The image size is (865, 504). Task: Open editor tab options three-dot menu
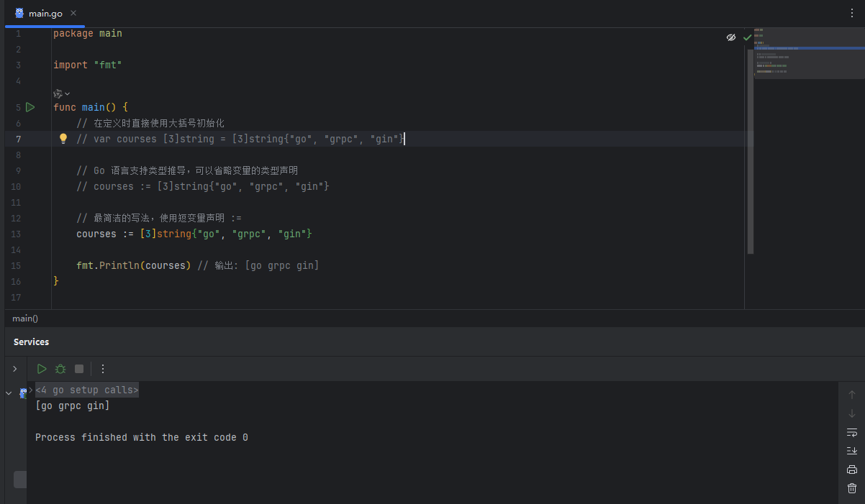pyautogui.click(x=853, y=13)
